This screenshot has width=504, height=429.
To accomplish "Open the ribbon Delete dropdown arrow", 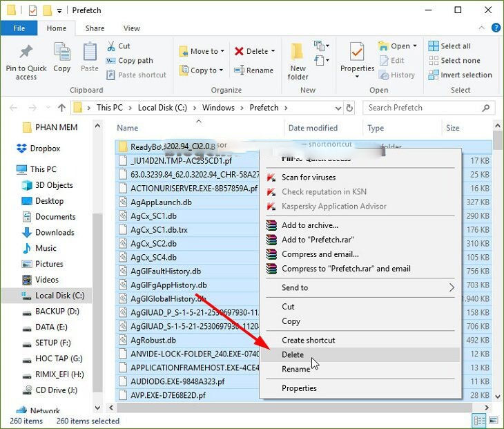I will [x=273, y=51].
